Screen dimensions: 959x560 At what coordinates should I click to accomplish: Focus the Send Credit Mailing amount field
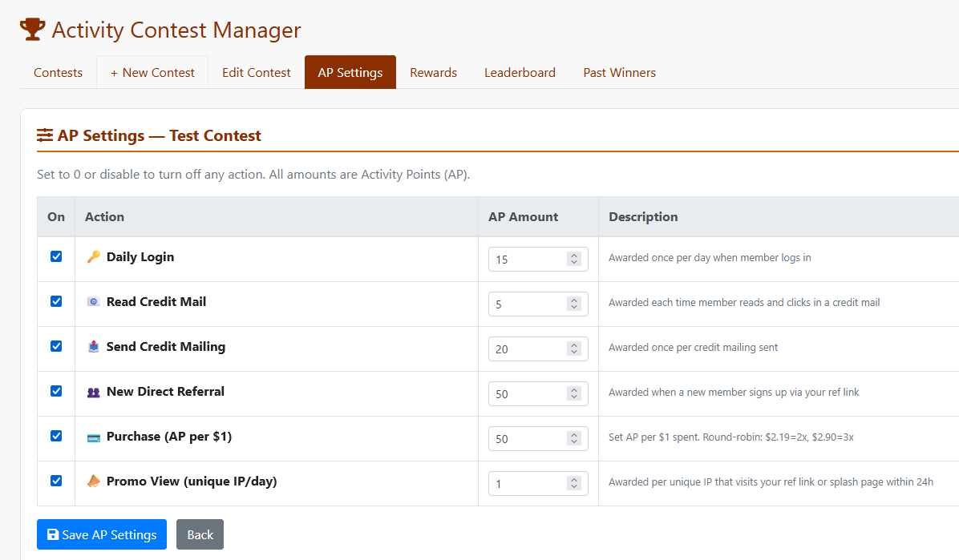(538, 348)
